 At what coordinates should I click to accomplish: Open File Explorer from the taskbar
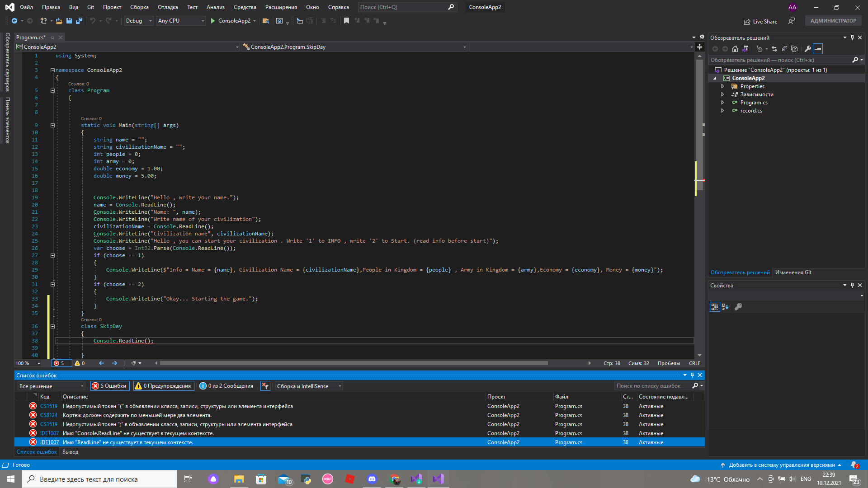(x=239, y=479)
